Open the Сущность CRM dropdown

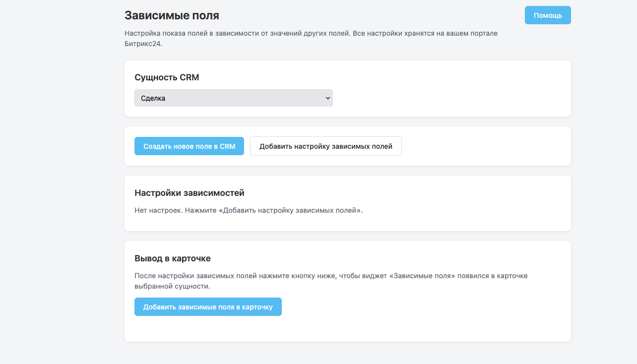[233, 98]
